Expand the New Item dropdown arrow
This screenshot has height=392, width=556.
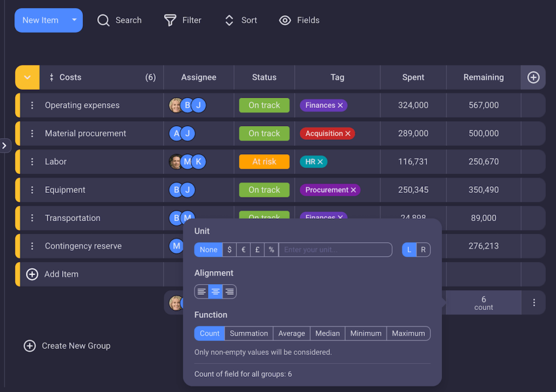[74, 20]
